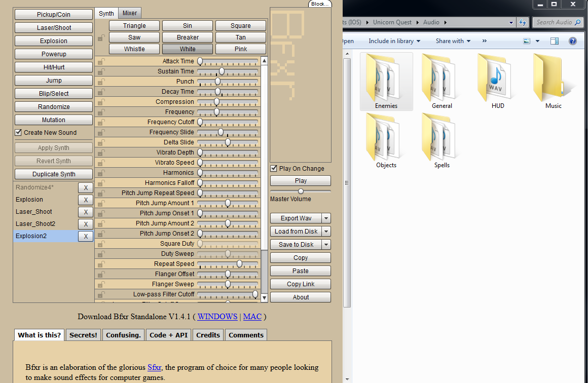The height and width of the screenshot is (383, 588).
Task: Toggle the lock icon beside Sustain Time
Action: click(x=101, y=71)
